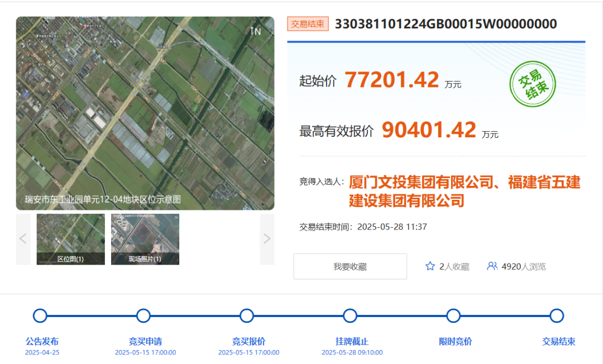This screenshot has width=603, height=364.
Task: Click the star icon beside 2人收藏
Action: click(430, 266)
